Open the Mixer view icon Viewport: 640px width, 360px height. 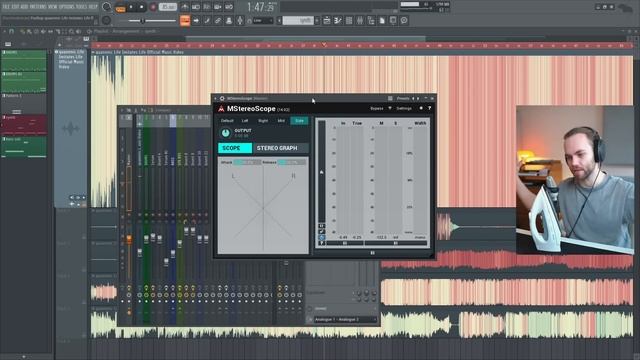pyautogui.click(x=360, y=20)
